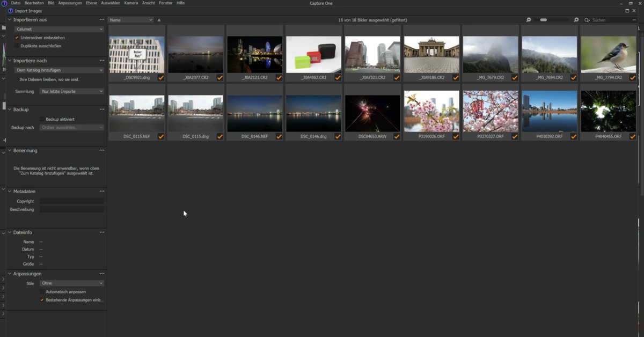Enable Duplikate ausschließen
Viewport: 644px width, 337px height.
(16, 46)
